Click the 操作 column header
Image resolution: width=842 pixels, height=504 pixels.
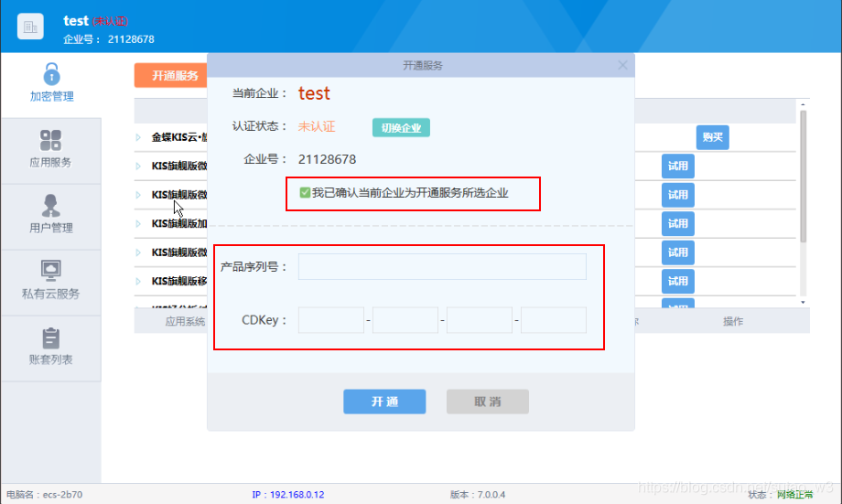733,321
